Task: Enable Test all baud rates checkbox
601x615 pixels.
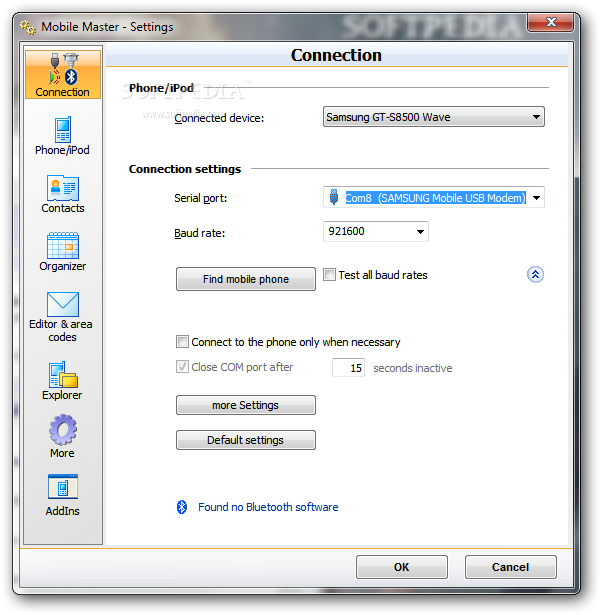Action: click(x=329, y=275)
